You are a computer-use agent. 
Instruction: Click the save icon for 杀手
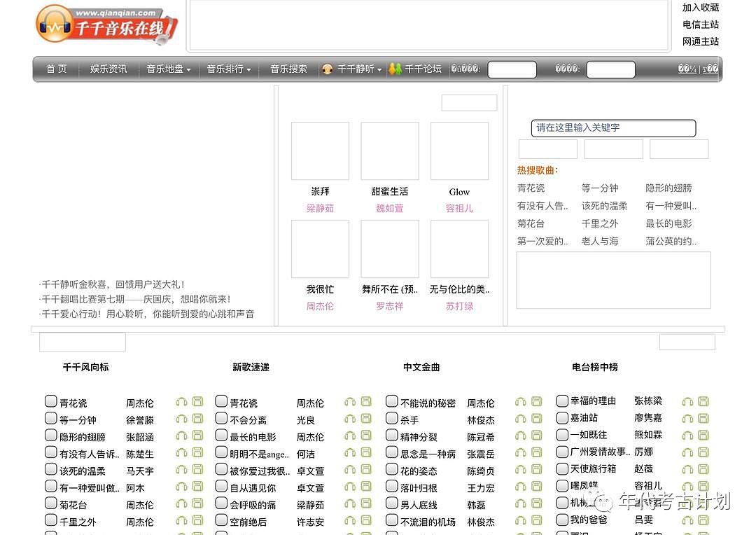[537, 419]
